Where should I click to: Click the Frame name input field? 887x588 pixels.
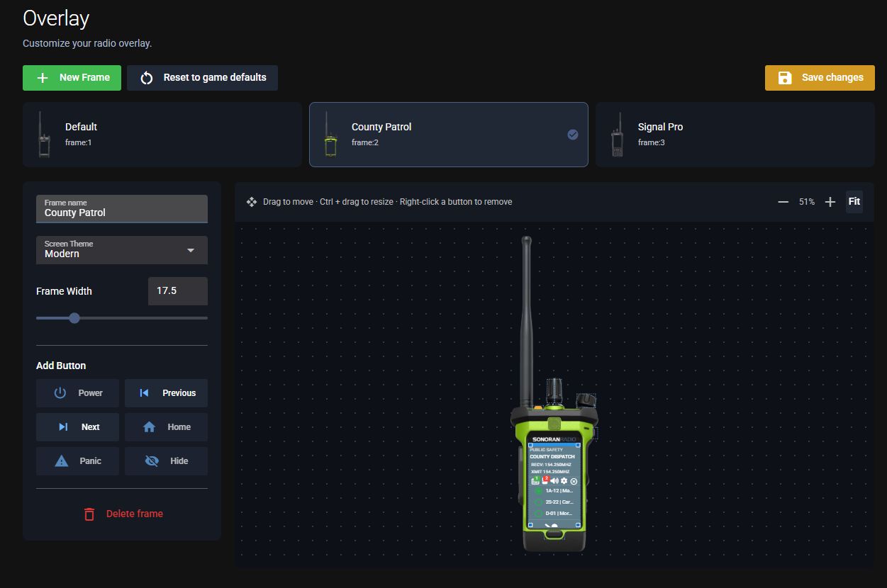(122, 209)
